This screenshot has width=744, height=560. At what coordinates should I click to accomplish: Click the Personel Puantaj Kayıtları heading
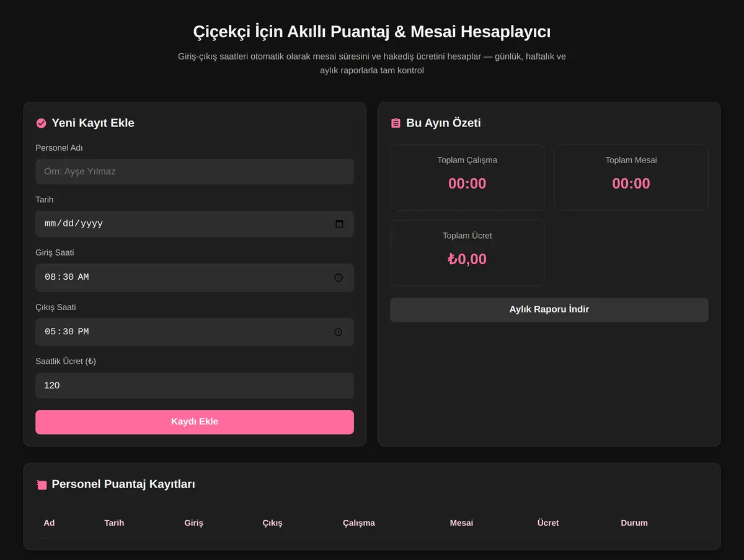123,484
